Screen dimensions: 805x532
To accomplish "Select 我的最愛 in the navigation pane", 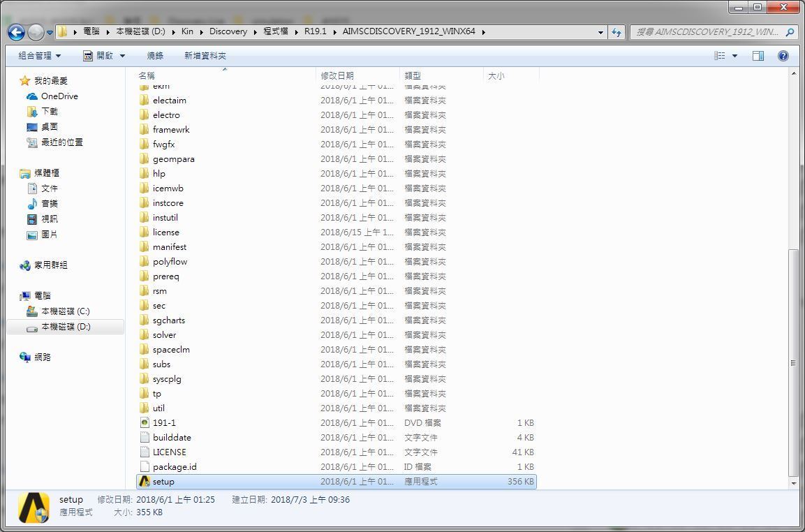I will (51, 80).
